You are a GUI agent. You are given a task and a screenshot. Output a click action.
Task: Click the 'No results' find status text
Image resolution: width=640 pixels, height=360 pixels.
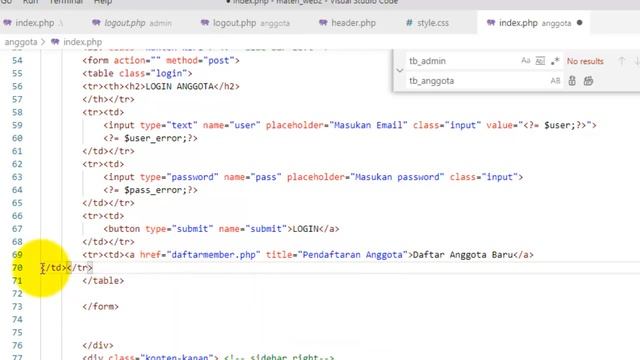(585, 61)
